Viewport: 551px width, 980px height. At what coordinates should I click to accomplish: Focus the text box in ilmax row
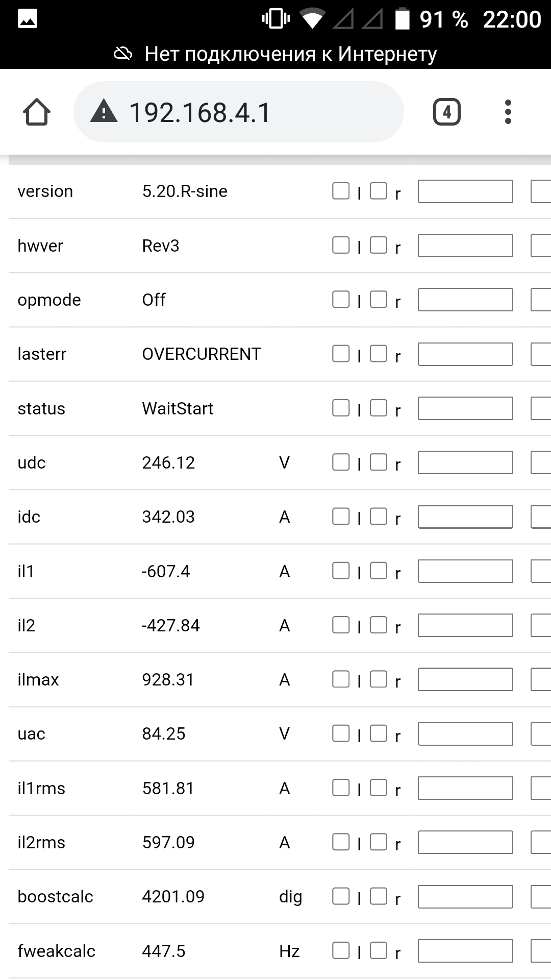[465, 679]
